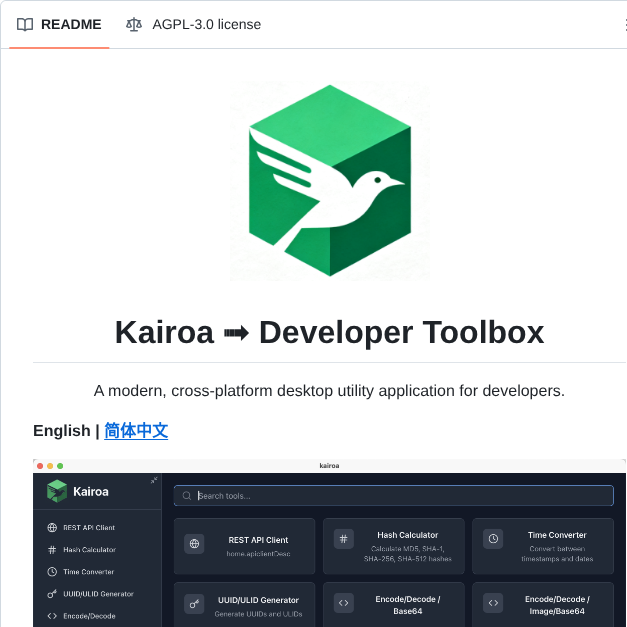Click the 'kairoa' window title text

coord(329,465)
